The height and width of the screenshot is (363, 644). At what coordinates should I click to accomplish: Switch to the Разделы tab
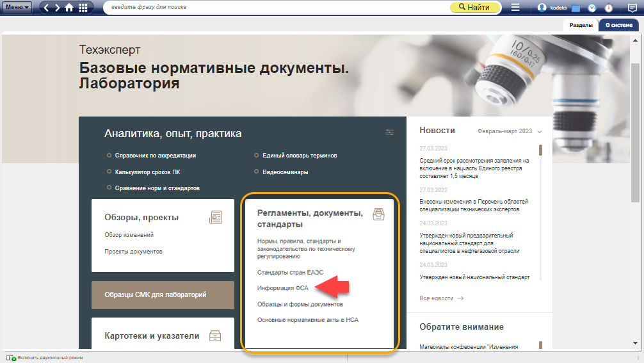(x=581, y=25)
